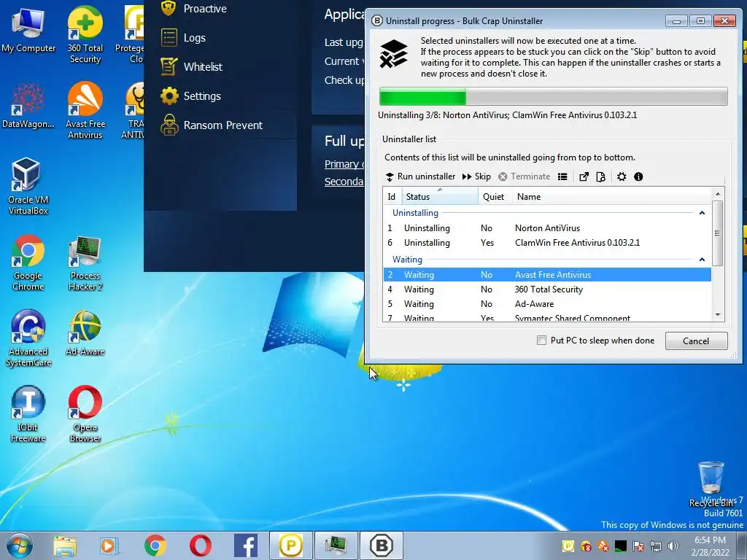Open Opera from the taskbar
747x560 pixels.
[x=200, y=545]
